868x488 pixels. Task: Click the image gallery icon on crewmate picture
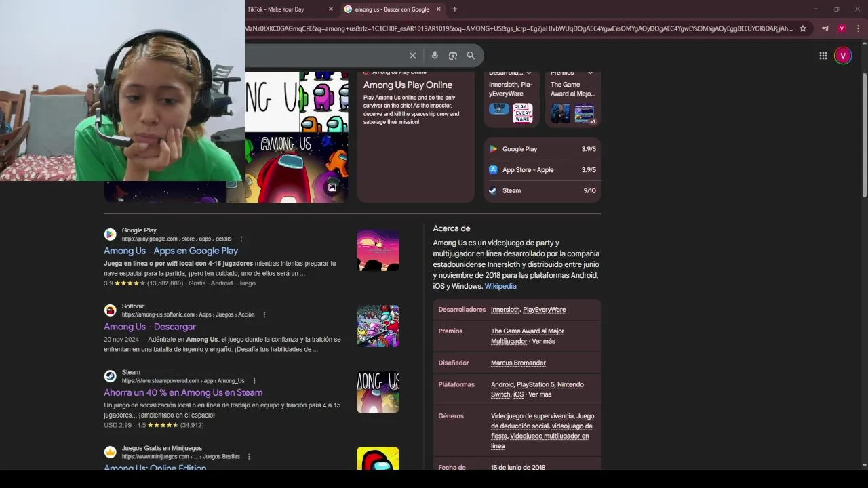pos(332,188)
